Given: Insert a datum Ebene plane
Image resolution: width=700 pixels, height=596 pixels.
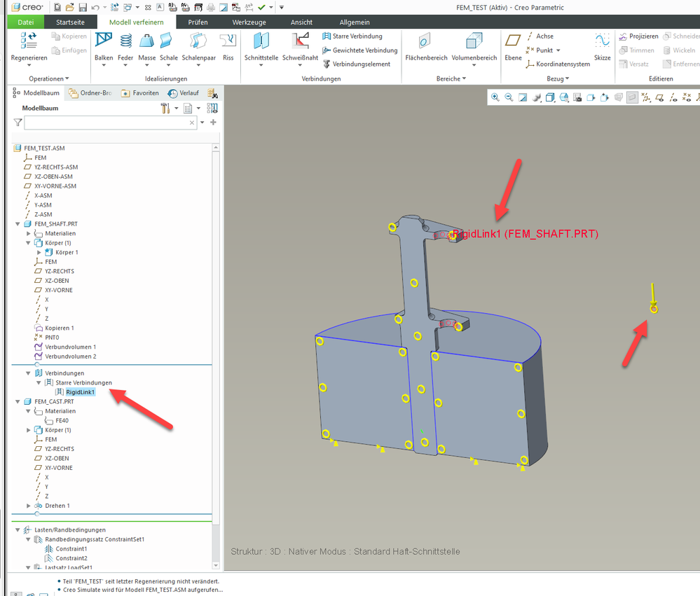Looking at the screenshot, I should coord(513,42).
